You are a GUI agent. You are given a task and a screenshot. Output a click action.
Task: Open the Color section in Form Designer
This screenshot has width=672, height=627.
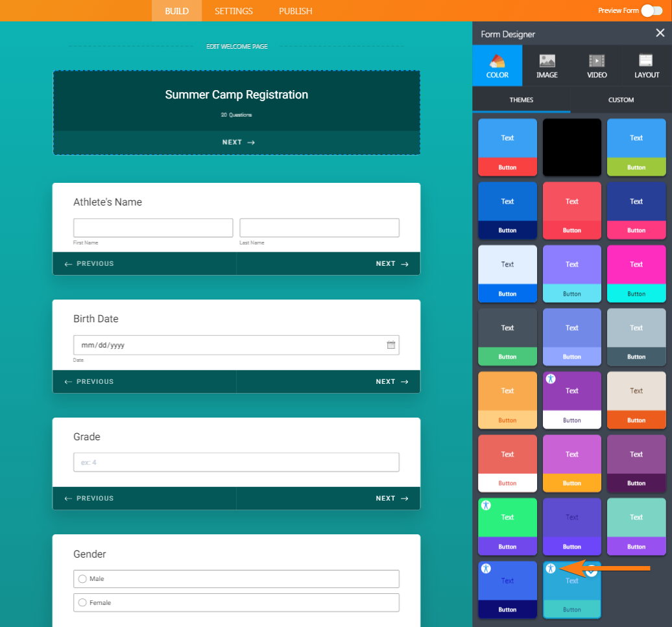[x=497, y=65]
